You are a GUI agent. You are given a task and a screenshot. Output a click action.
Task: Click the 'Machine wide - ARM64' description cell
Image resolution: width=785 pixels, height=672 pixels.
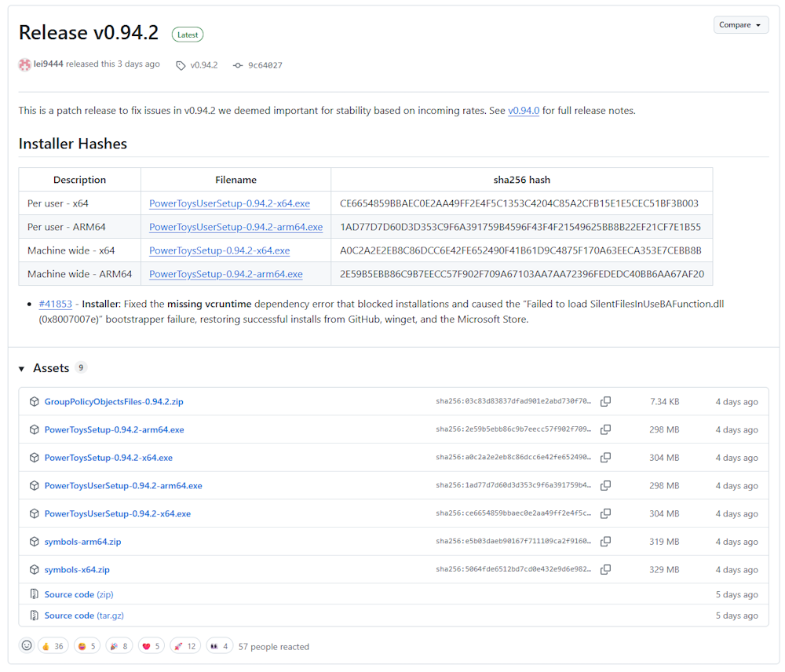pos(79,274)
